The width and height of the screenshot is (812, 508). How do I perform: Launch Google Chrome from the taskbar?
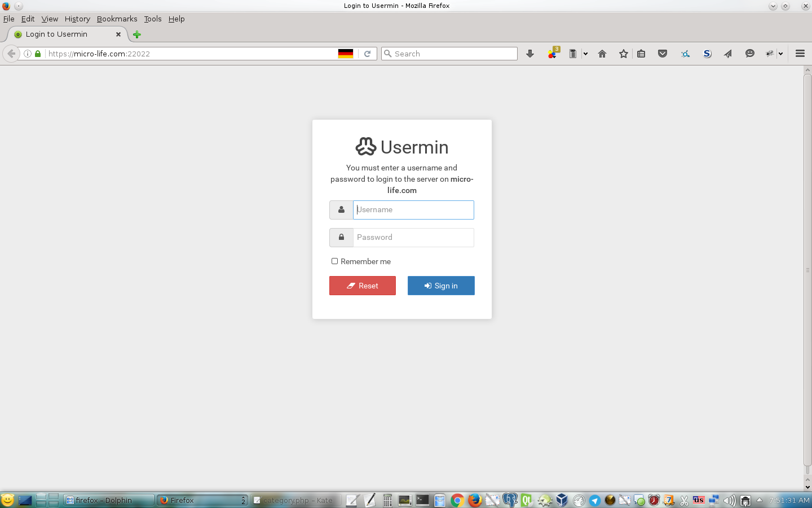(x=457, y=500)
